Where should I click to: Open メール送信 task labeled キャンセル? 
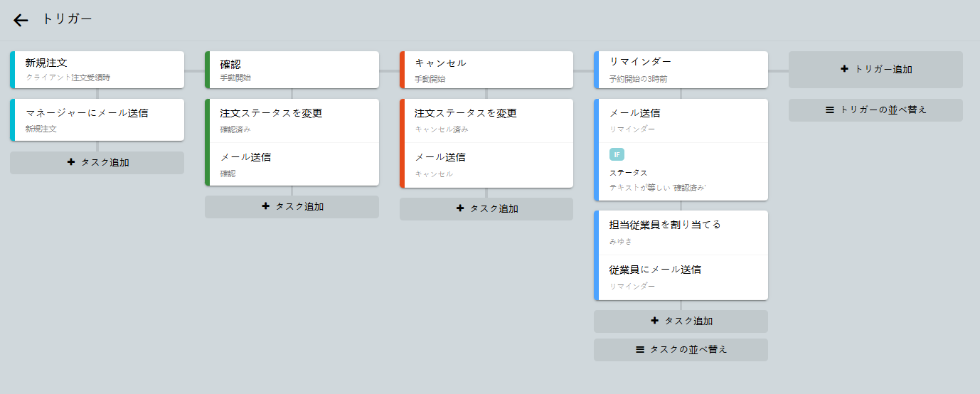click(487, 164)
